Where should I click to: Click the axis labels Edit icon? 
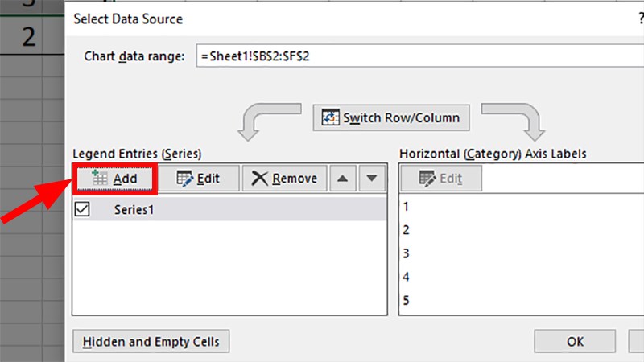pos(427,179)
